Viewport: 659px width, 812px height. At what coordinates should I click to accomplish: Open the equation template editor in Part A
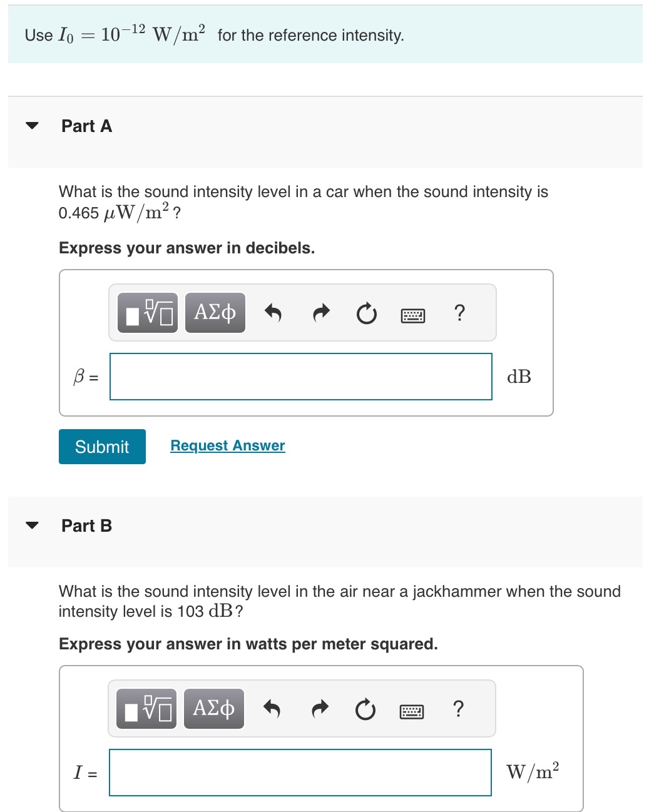point(146,313)
